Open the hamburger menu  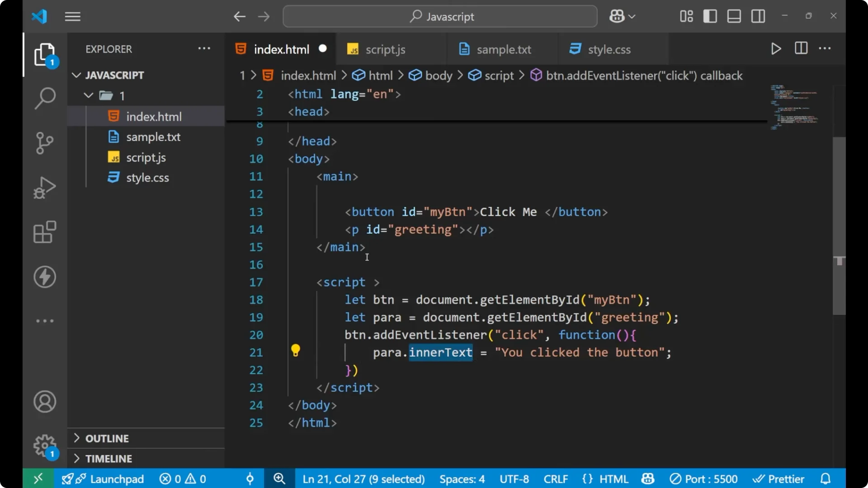(72, 16)
